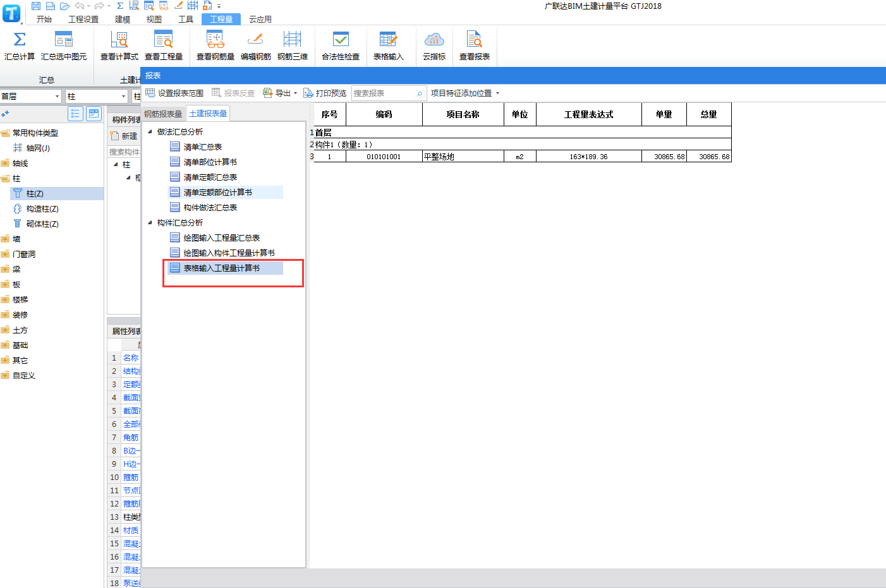
Task: Select the 清单汇总表 report
Action: [202, 147]
